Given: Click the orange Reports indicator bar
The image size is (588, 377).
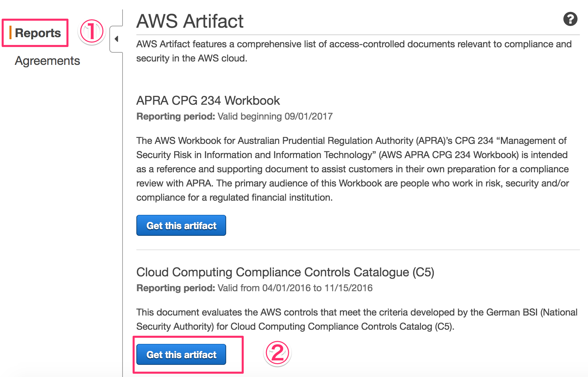Looking at the screenshot, I should tap(11, 32).
